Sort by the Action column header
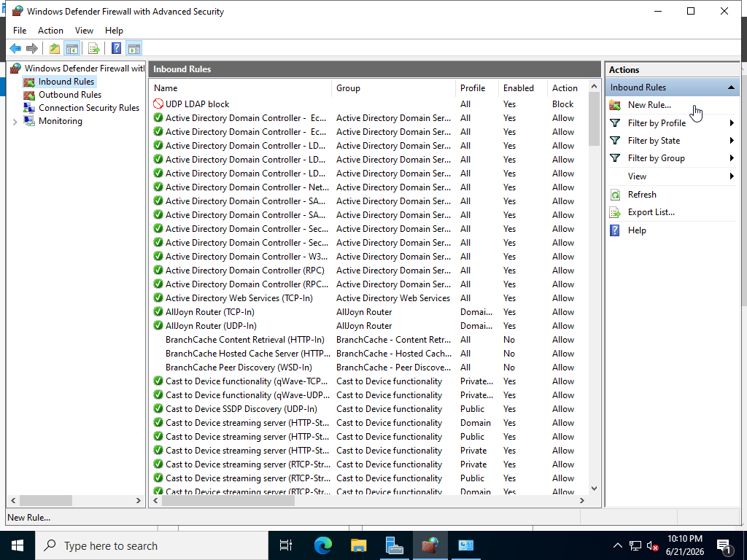 pos(568,88)
